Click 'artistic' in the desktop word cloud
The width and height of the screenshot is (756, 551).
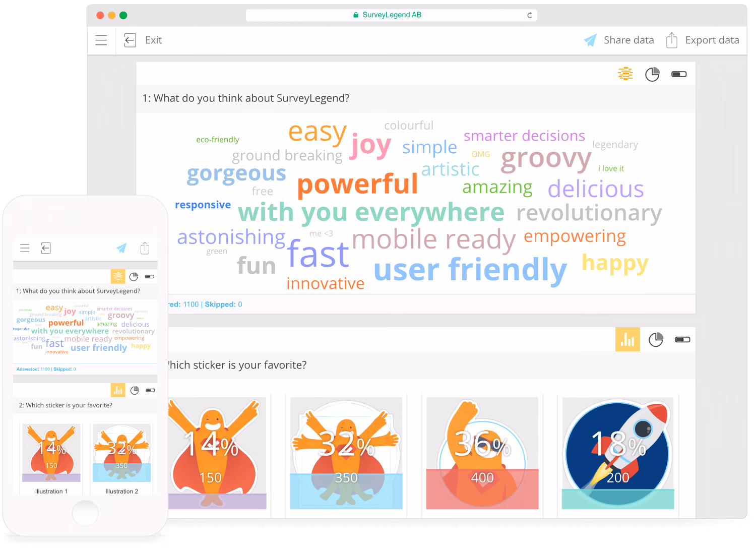[451, 169]
